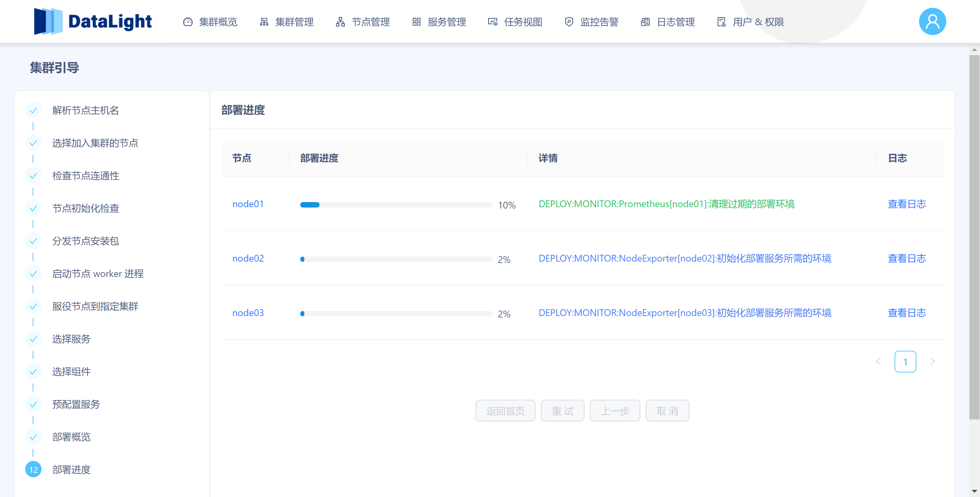Go to the next page arrow

(x=932, y=362)
